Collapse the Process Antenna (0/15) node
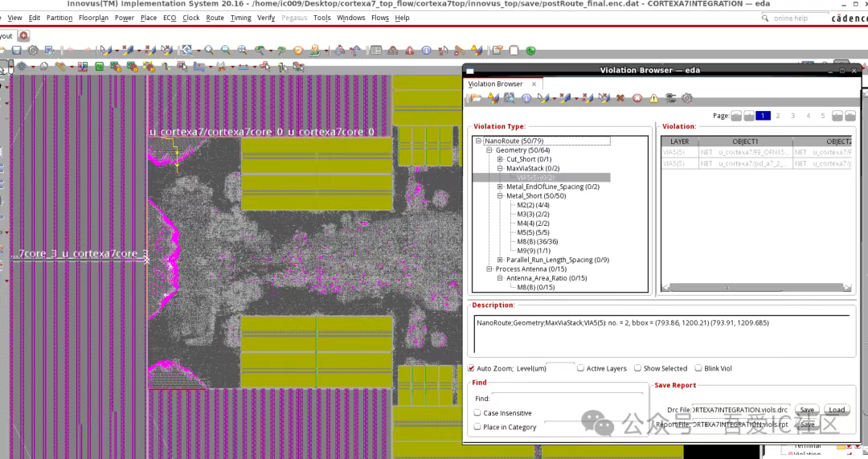This screenshot has width=868, height=459. click(x=489, y=268)
